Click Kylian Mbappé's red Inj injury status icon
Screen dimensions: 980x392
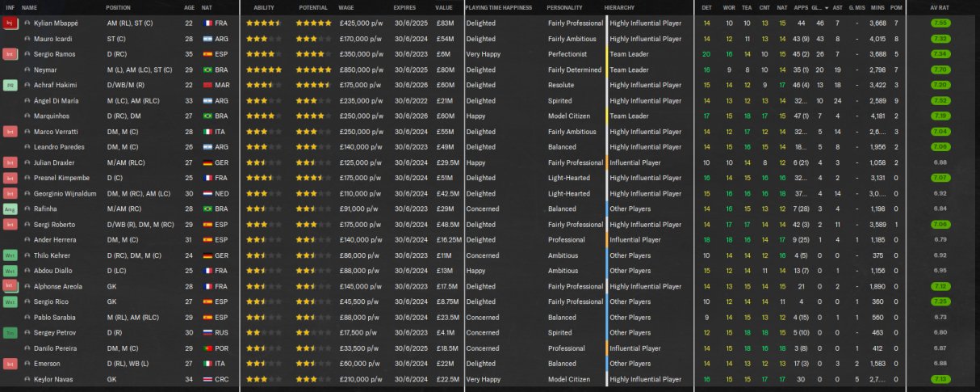pos(10,23)
